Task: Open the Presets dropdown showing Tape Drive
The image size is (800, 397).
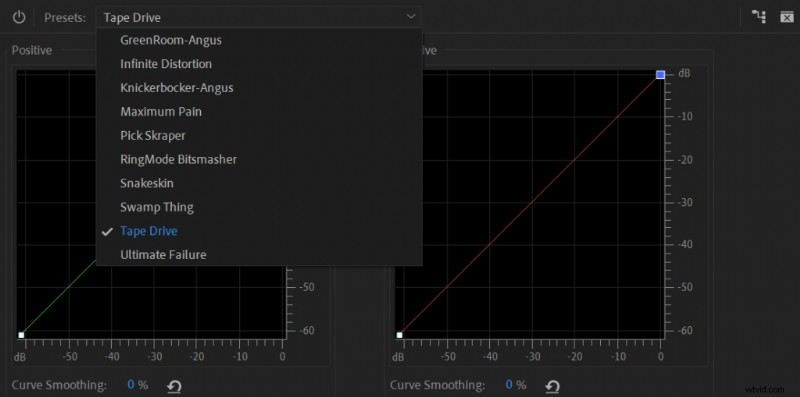Action: (x=258, y=17)
